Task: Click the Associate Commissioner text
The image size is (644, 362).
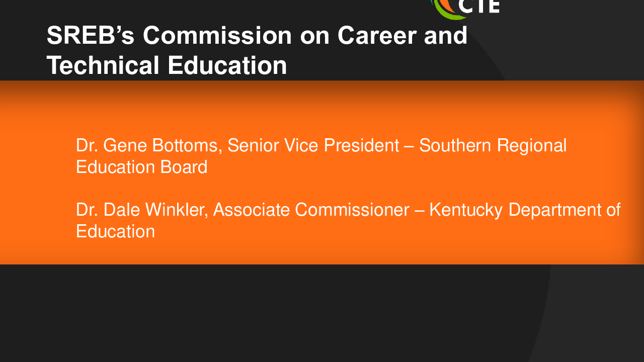Action: 311,210
